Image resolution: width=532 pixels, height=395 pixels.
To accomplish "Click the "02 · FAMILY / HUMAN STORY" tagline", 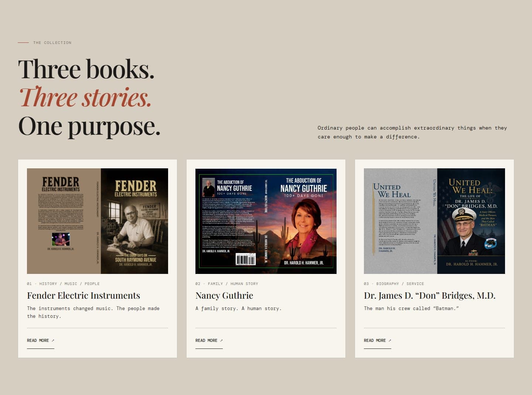I will tap(227, 284).
